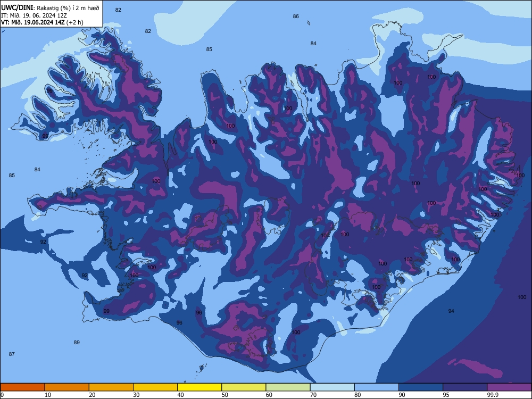
Task: Click the humidity value '89' on the map
Action: tap(77, 342)
